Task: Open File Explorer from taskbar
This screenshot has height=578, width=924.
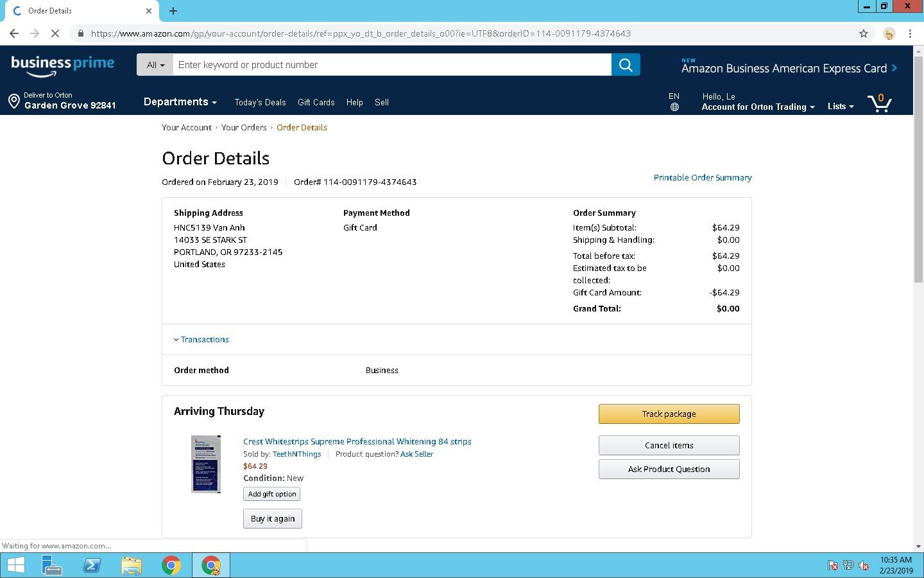Action: [131, 565]
